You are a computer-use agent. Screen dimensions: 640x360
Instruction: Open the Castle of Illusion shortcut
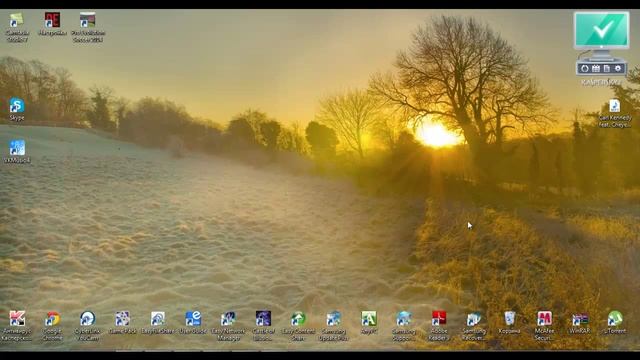point(263,325)
